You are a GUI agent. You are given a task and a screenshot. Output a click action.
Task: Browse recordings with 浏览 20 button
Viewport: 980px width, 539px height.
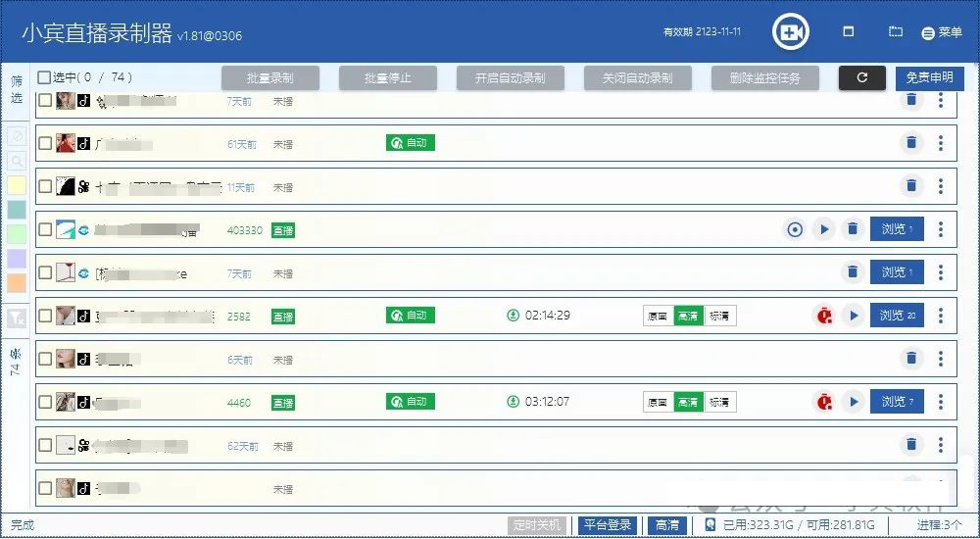897,316
